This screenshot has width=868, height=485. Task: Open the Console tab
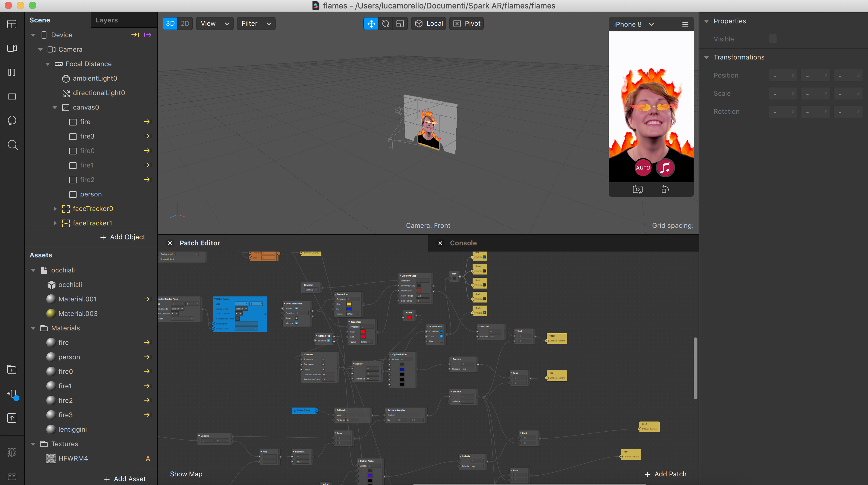click(463, 243)
